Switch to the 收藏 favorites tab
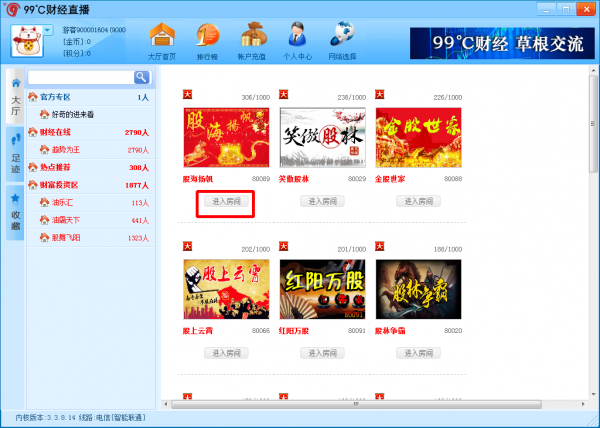The width and height of the screenshot is (600, 428). (x=15, y=212)
